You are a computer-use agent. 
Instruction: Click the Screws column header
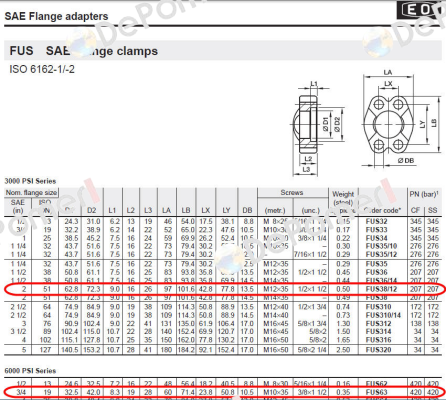[x=292, y=193]
